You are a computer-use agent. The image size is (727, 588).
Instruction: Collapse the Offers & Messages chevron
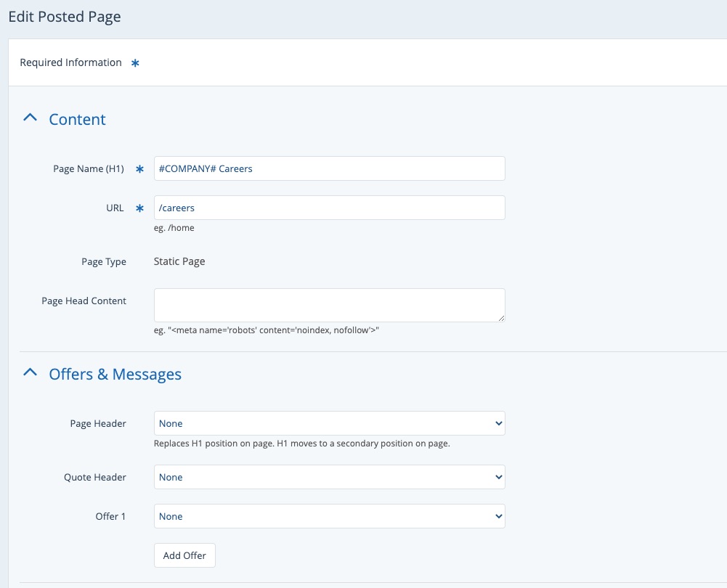click(30, 373)
